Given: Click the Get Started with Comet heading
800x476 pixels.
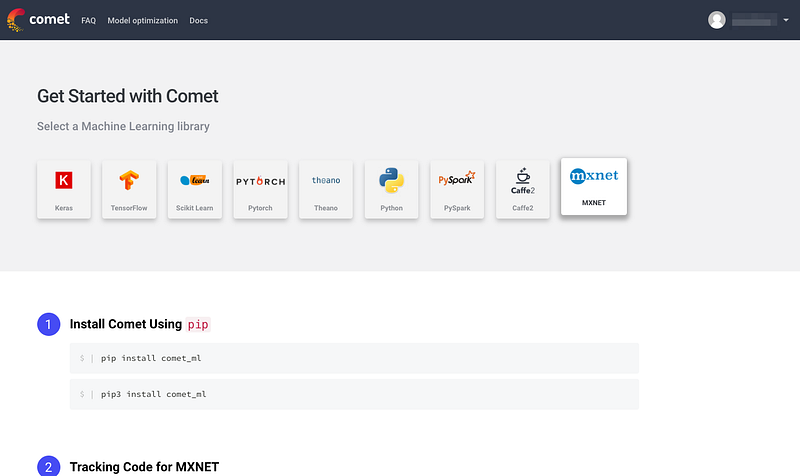Looking at the screenshot, I should click(x=128, y=96).
